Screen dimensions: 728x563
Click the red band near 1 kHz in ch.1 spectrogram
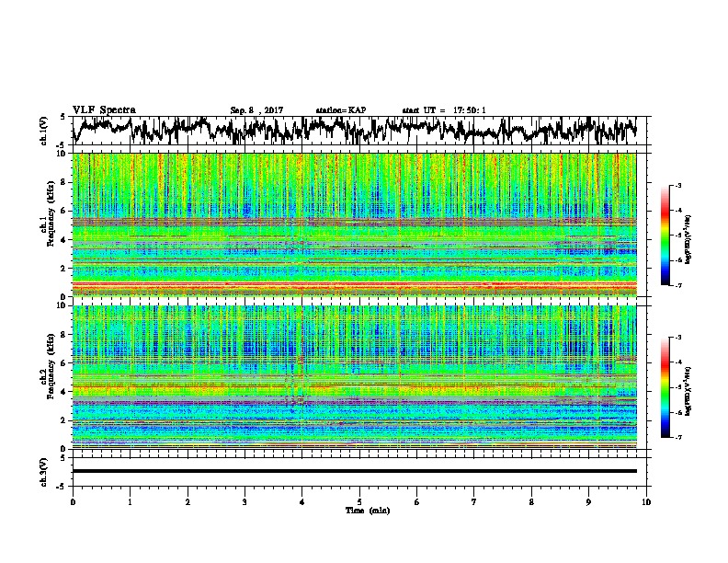tap(354, 284)
